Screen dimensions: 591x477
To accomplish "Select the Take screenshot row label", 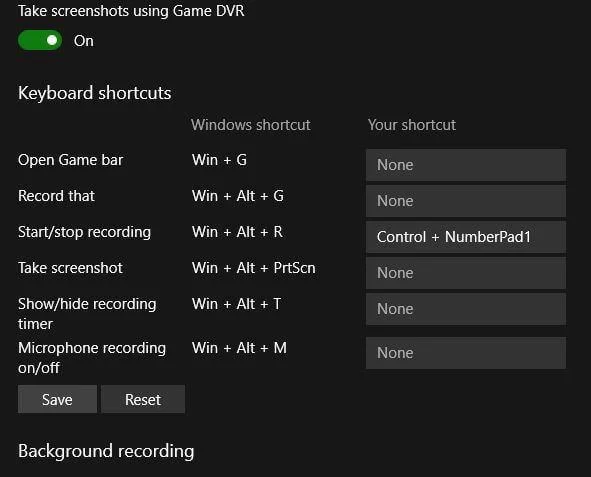I will (x=70, y=268).
